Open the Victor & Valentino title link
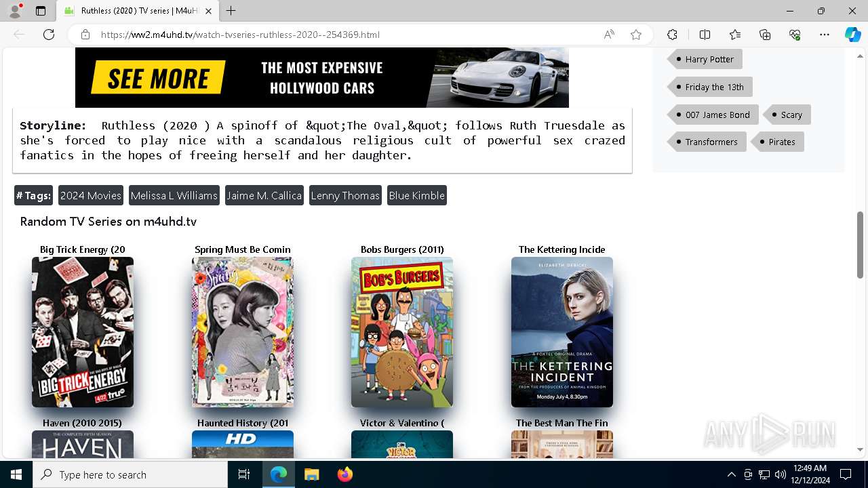Image resolution: width=868 pixels, height=488 pixels. (402, 423)
